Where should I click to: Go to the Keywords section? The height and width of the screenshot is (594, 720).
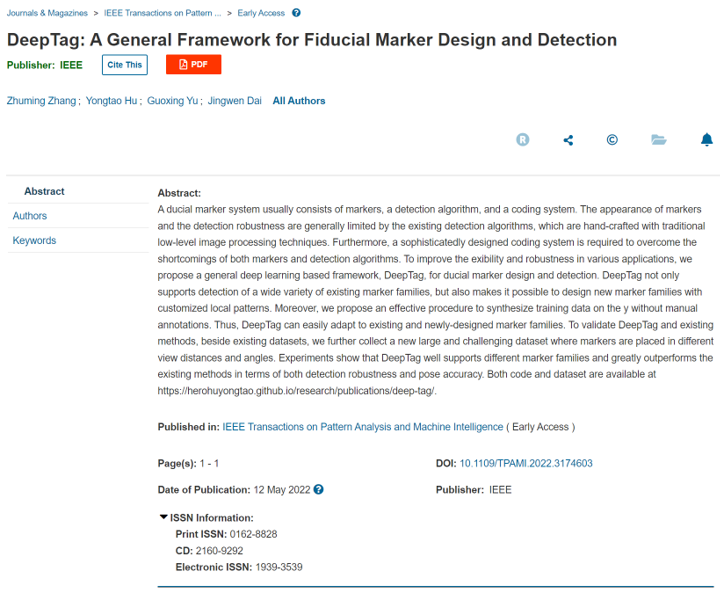pos(34,240)
